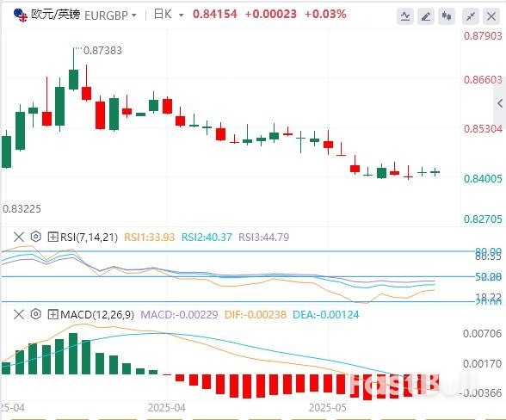Close the EURGBP chart panel
The width and height of the screenshot is (506, 420).
click(491, 15)
